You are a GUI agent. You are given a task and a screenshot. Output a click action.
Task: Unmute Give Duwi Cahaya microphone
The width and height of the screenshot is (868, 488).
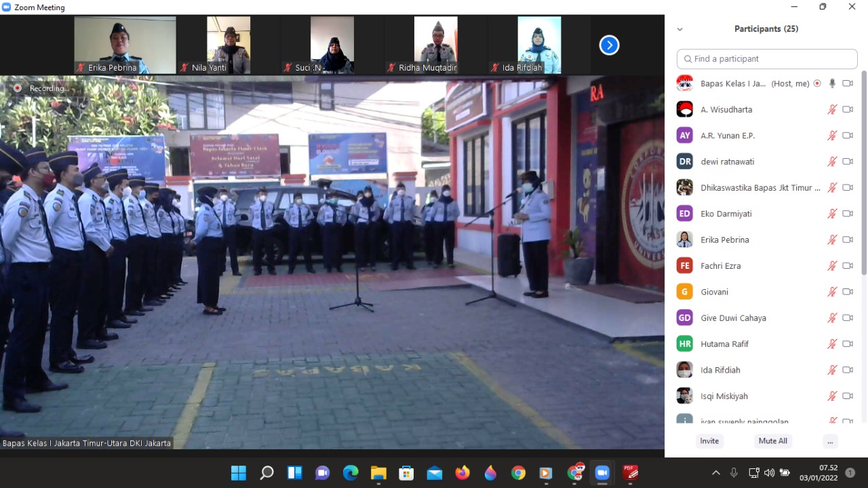pos(832,318)
